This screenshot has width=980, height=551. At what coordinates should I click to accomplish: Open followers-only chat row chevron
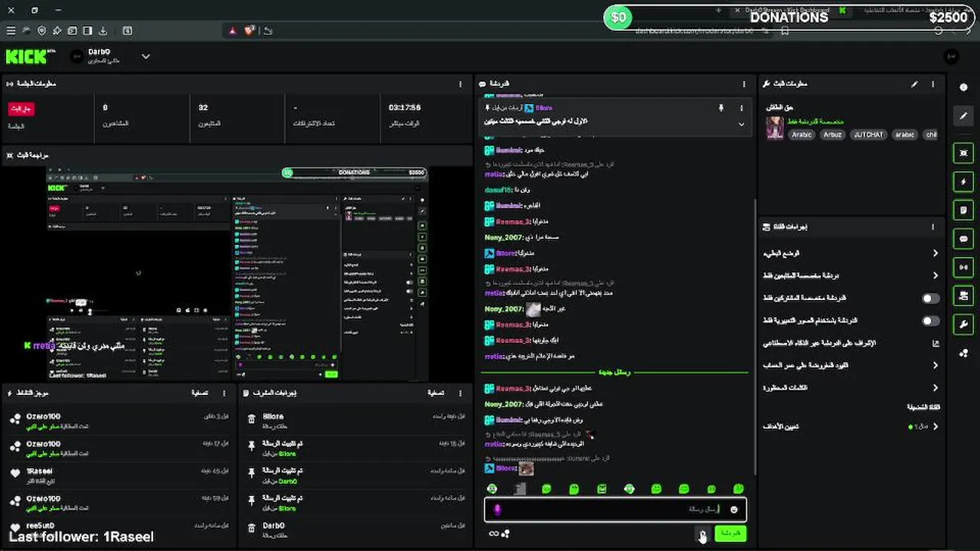(935, 275)
